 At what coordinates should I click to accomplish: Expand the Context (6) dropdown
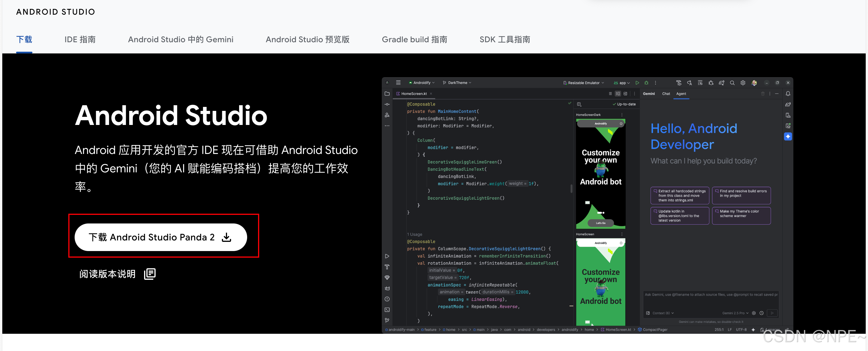[662, 313]
